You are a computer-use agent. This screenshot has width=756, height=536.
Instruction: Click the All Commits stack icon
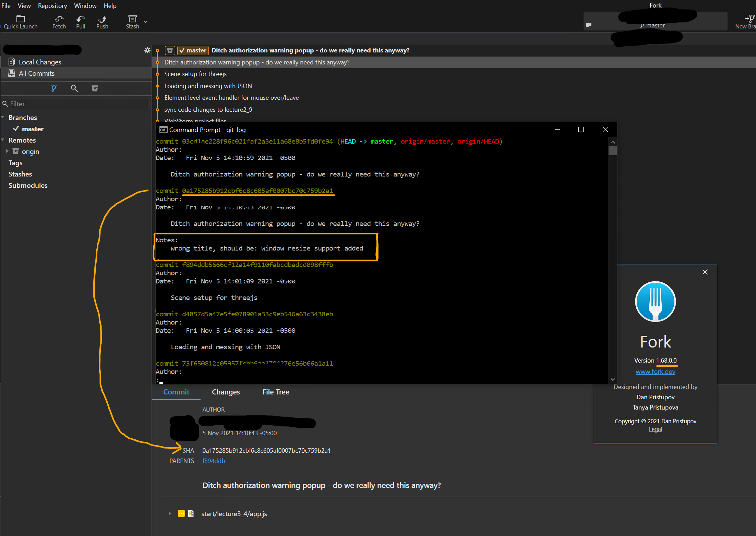point(12,73)
